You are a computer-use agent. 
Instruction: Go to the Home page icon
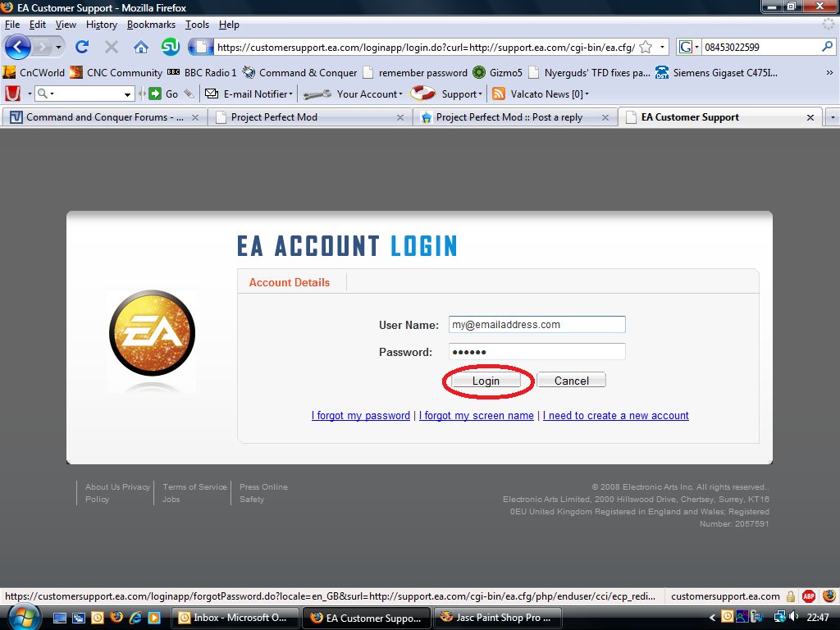click(x=141, y=47)
